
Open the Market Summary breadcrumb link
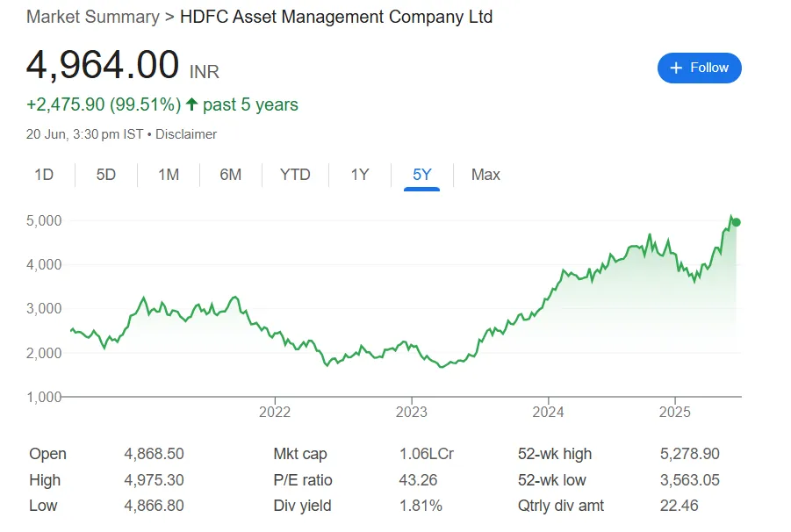(93, 17)
